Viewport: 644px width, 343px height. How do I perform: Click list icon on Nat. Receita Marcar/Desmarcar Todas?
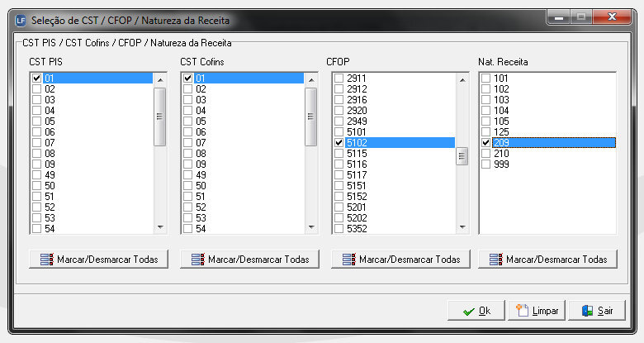click(x=496, y=259)
